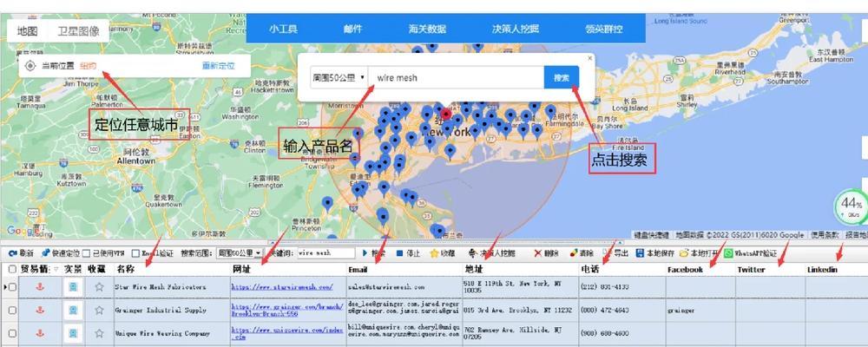Open street view for Grainger Industrial Supply
This screenshot has width=868, height=347.
pyautogui.click(x=73, y=310)
